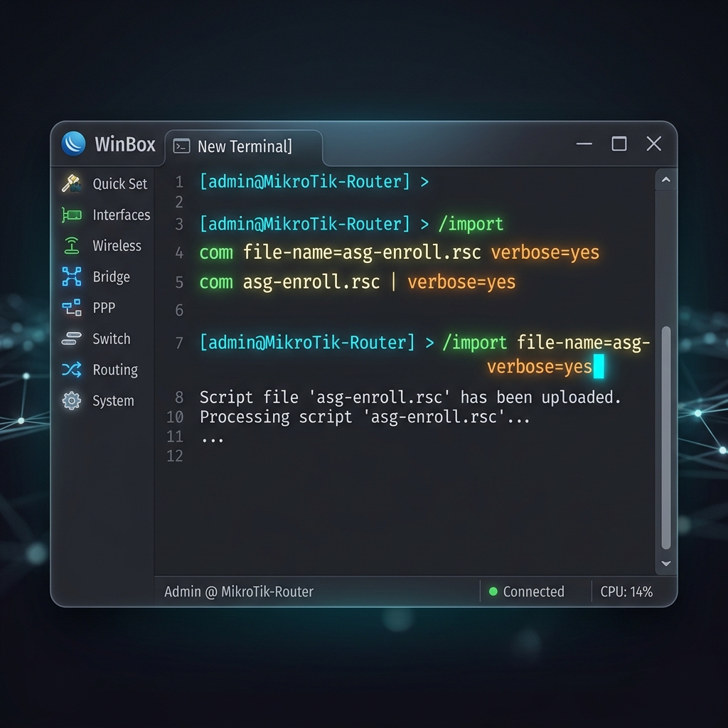Click the Routing shuffle-arrows icon
The image size is (728, 728).
(x=72, y=370)
